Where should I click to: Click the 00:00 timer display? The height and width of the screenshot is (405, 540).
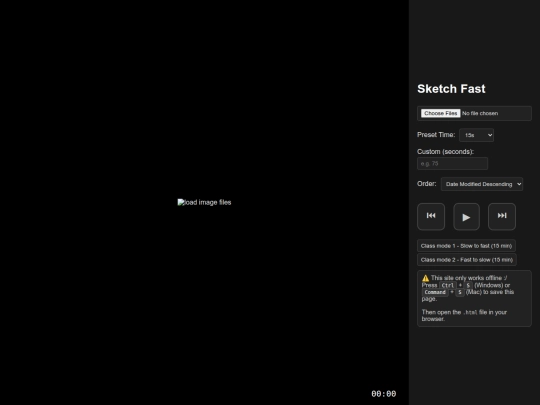pos(384,394)
